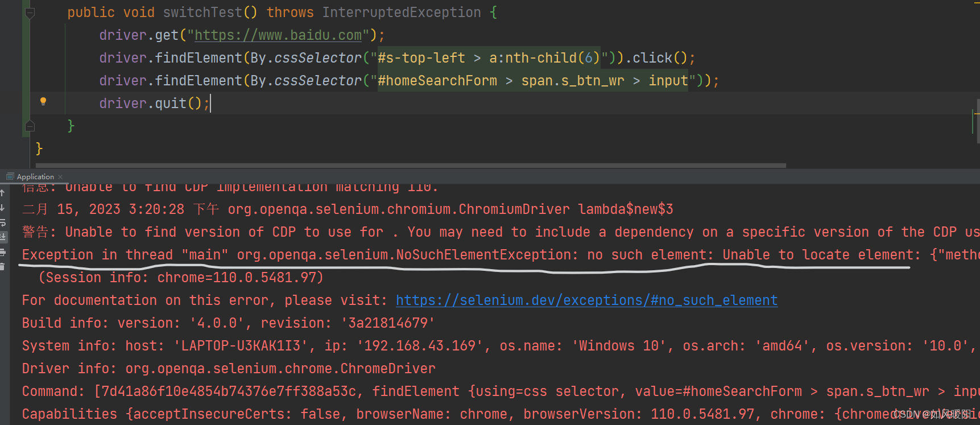Select the Application run tab
This screenshot has width=980, height=425.
pyautogui.click(x=35, y=177)
